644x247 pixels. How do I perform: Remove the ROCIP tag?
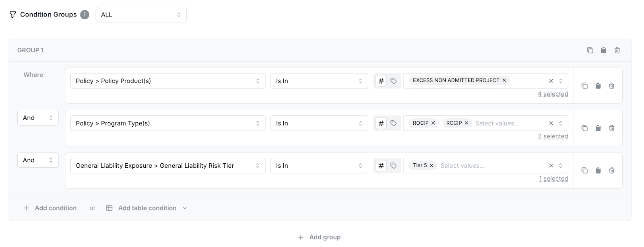click(433, 123)
